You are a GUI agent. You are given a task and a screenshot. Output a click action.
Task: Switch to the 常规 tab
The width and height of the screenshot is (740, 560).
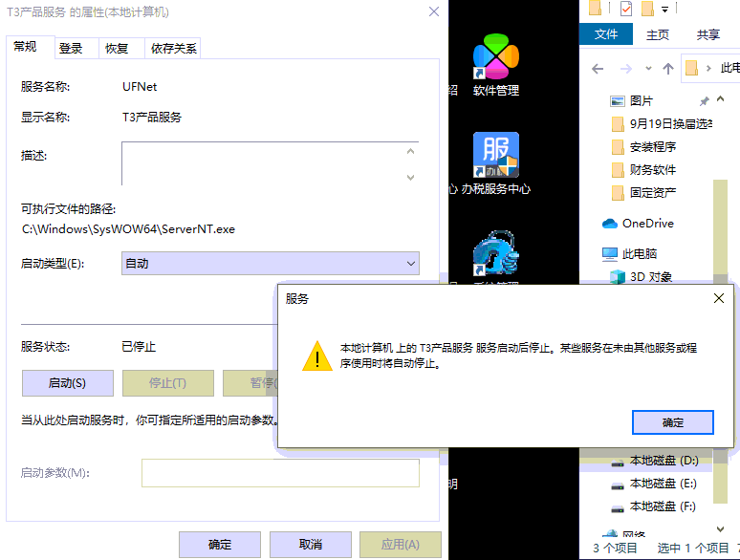pos(31,47)
